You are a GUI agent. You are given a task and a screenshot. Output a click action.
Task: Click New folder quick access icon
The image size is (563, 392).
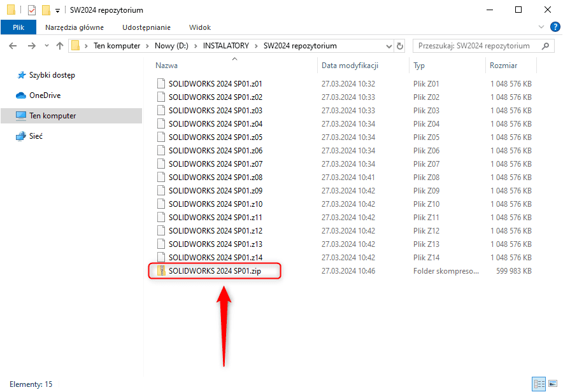pyautogui.click(x=46, y=10)
